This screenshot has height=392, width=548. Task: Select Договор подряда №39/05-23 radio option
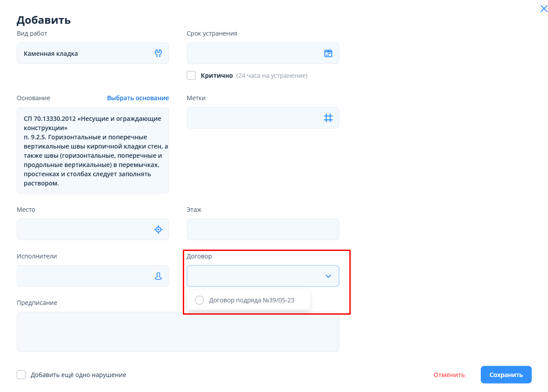200,300
